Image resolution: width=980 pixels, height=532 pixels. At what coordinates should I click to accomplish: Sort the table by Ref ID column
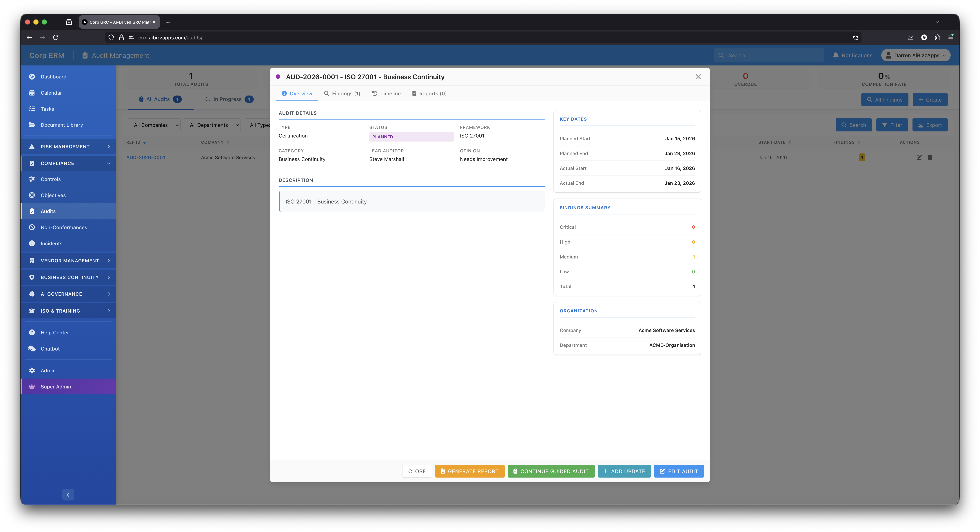136,142
